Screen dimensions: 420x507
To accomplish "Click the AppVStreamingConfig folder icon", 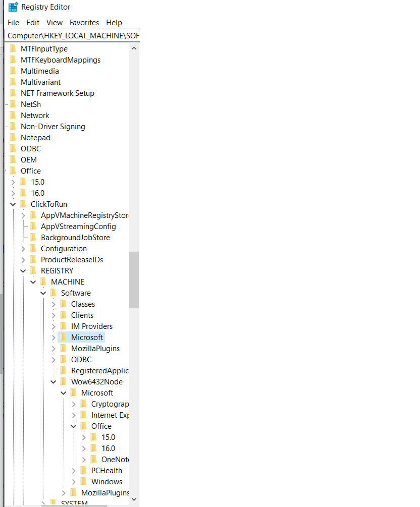I will click(x=33, y=227).
